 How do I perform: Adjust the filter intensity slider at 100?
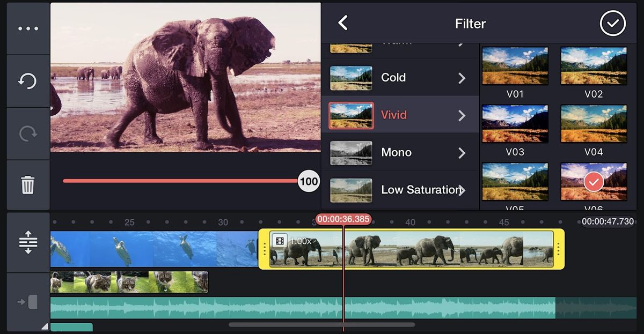[x=308, y=181]
